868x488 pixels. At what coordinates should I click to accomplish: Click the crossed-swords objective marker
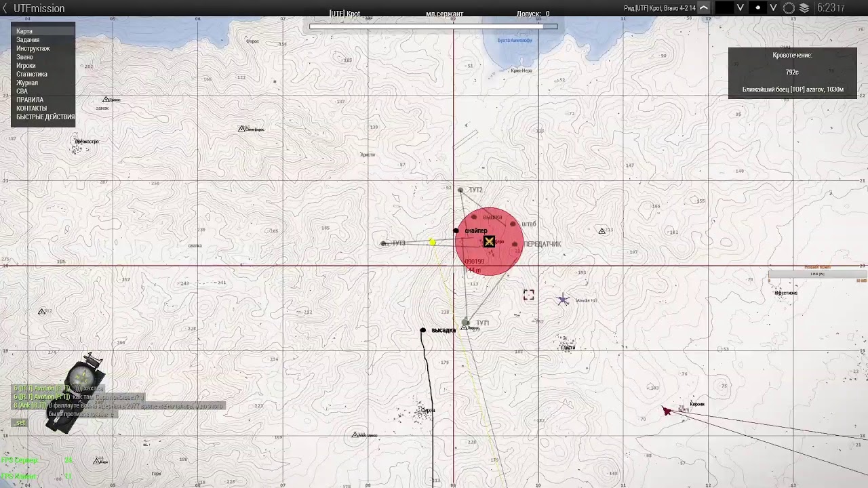(x=489, y=241)
